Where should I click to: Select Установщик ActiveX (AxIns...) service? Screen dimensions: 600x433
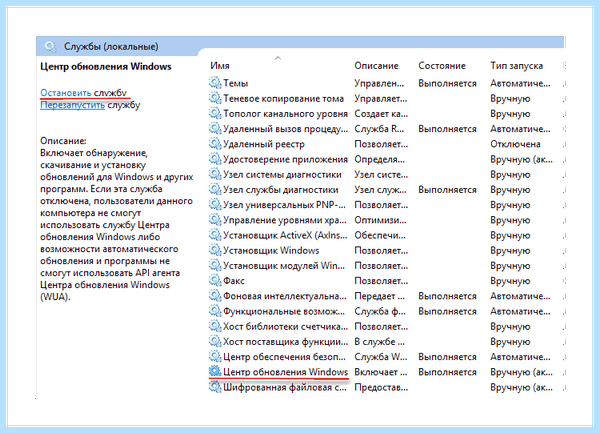[x=285, y=235]
